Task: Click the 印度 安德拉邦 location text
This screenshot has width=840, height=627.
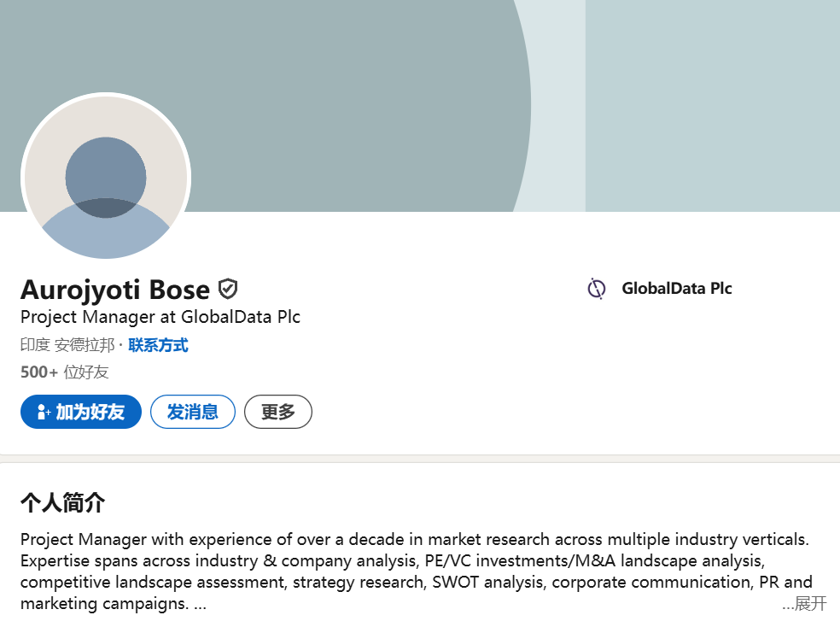Action: (67, 344)
